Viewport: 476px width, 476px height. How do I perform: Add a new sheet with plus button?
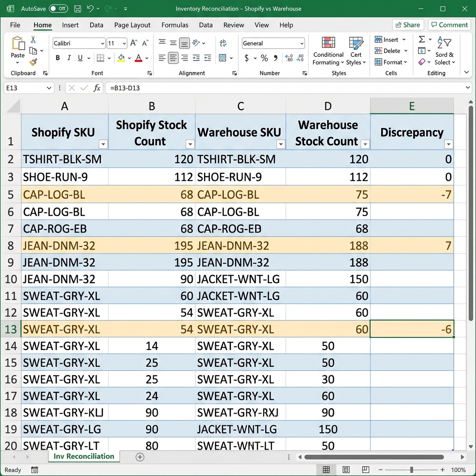[x=140, y=457]
